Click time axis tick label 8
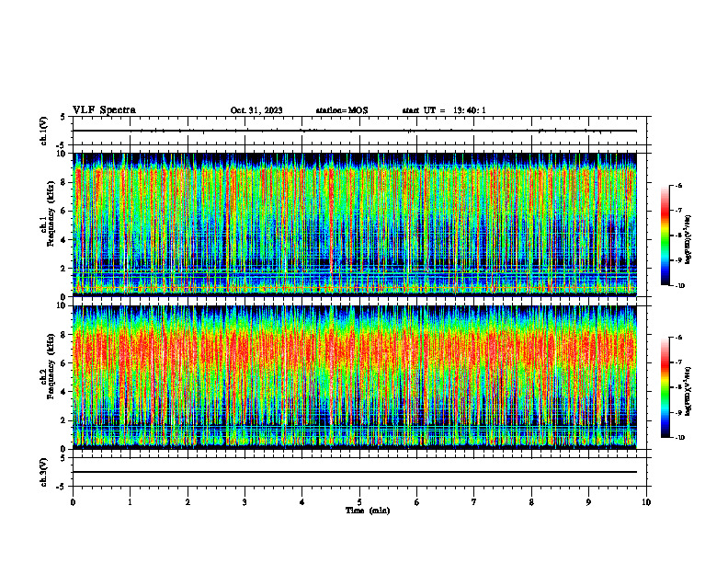The image size is (728, 563). pyautogui.click(x=531, y=502)
